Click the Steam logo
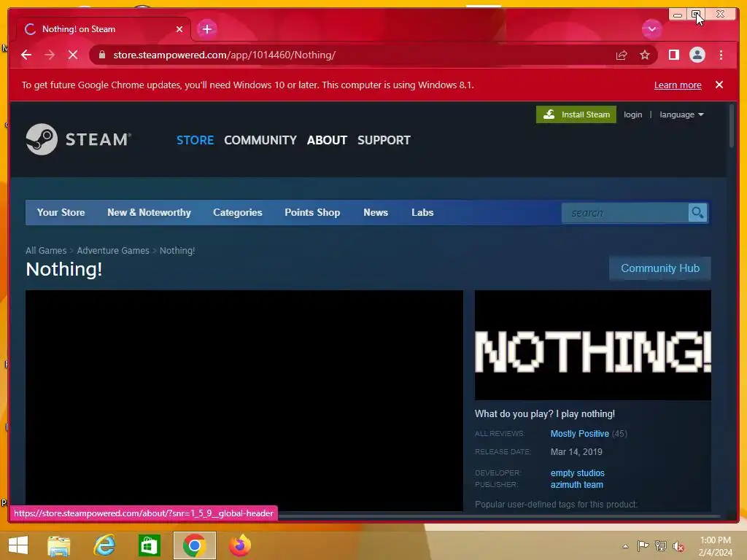747x560 pixels. coord(79,139)
